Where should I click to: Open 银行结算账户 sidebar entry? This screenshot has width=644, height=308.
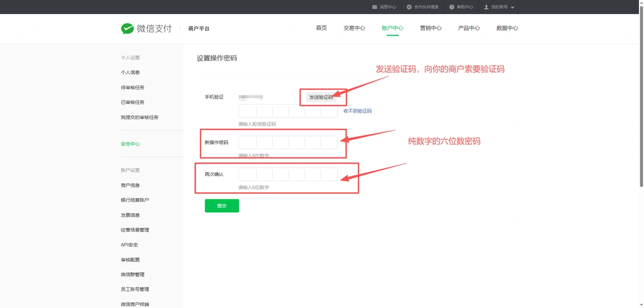pyautogui.click(x=135, y=200)
